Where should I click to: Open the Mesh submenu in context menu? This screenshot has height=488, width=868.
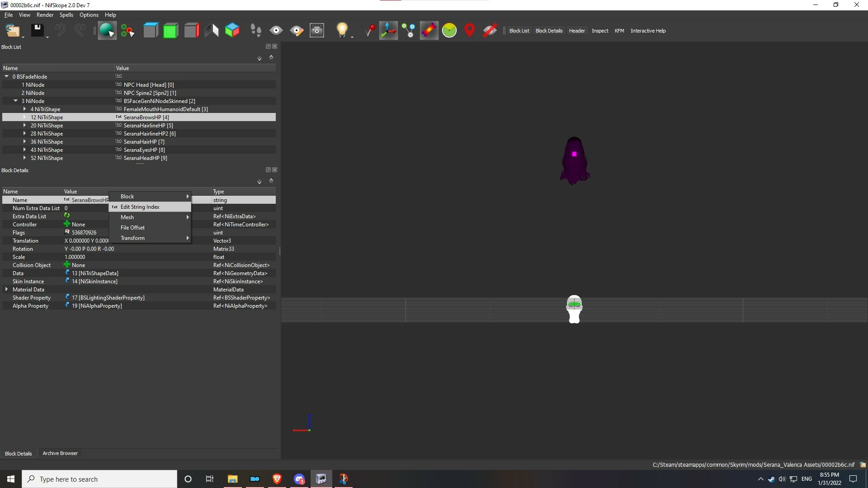tap(150, 217)
